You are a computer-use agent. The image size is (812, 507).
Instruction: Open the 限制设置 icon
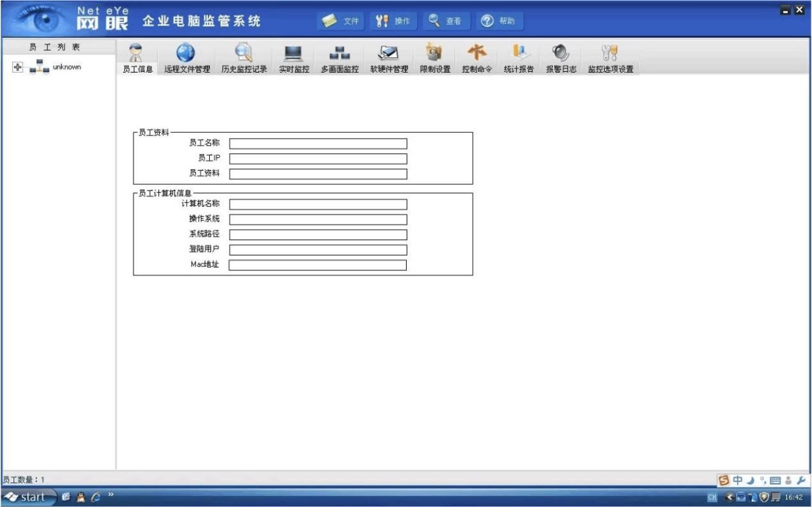435,53
